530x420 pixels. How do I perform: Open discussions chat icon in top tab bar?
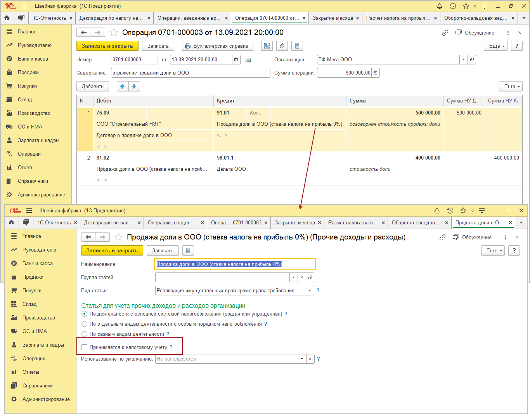coord(21,18)
